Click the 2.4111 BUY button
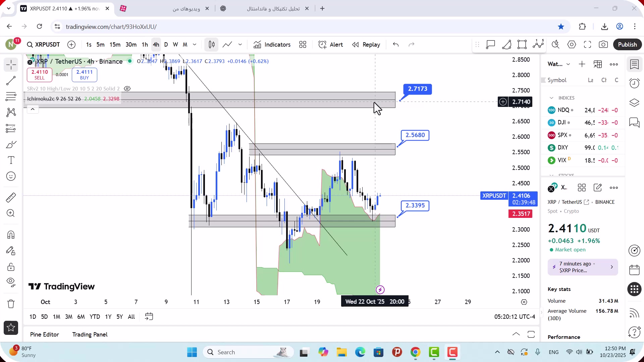644x362 pixels. pyautogui.click(x=85, y=75)
